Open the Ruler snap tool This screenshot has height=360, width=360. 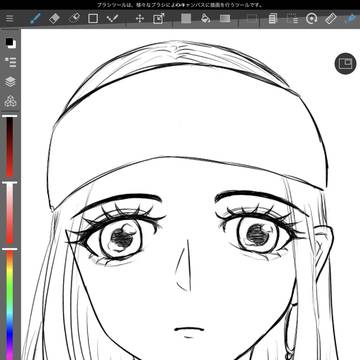point(331,18)
